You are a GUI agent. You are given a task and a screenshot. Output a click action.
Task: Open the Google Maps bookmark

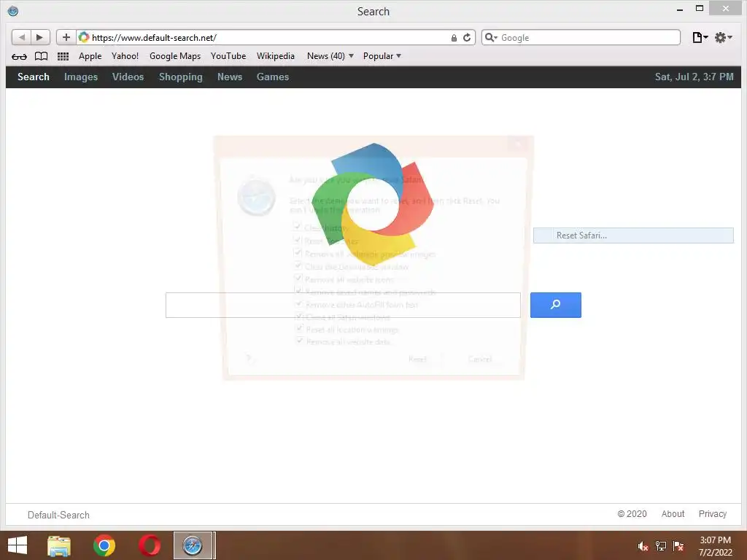175,56
